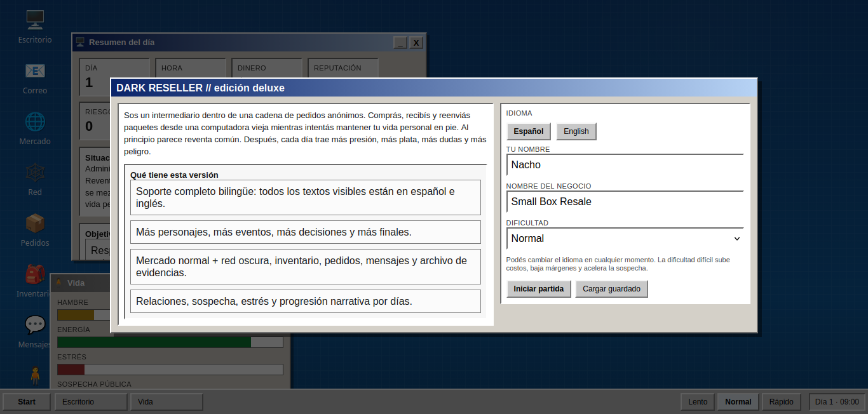This screenshot has height=414, width=868.
Task: Click the Cargar guardado button
Action: (612, 289)
